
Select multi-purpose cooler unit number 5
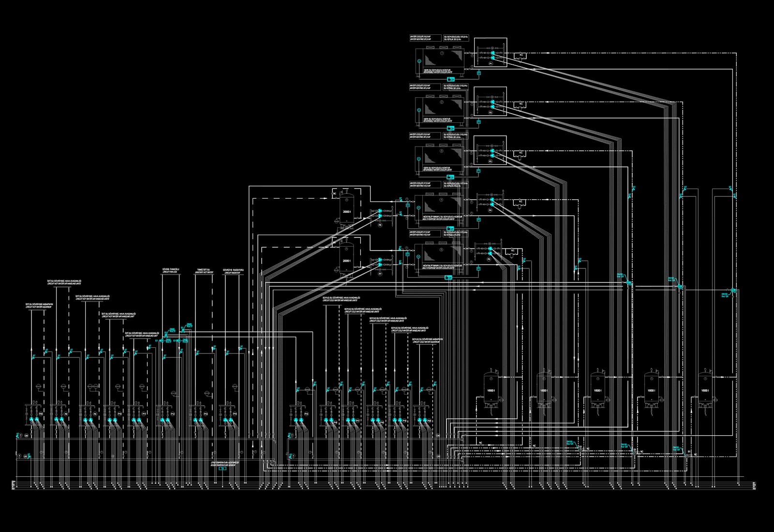[x=439, y=257]
